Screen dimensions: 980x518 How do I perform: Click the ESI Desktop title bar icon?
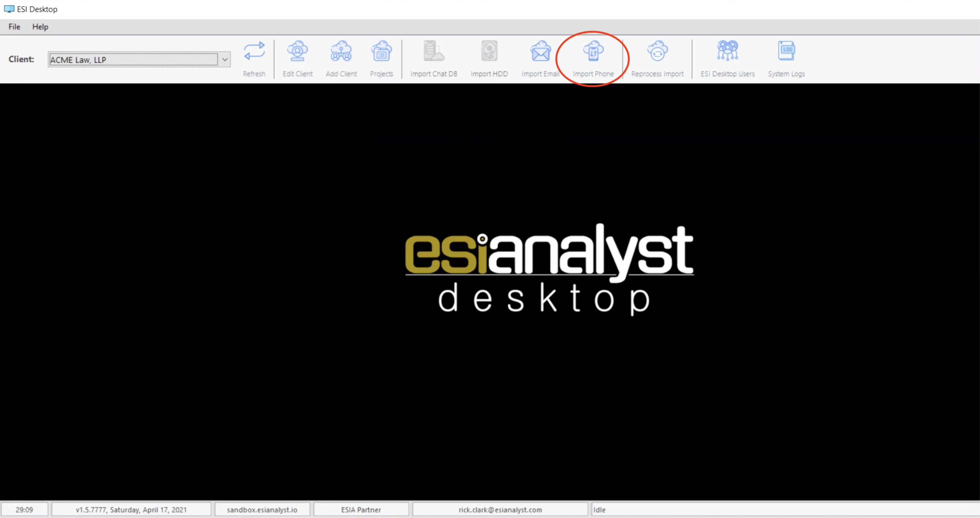point(9,9)
